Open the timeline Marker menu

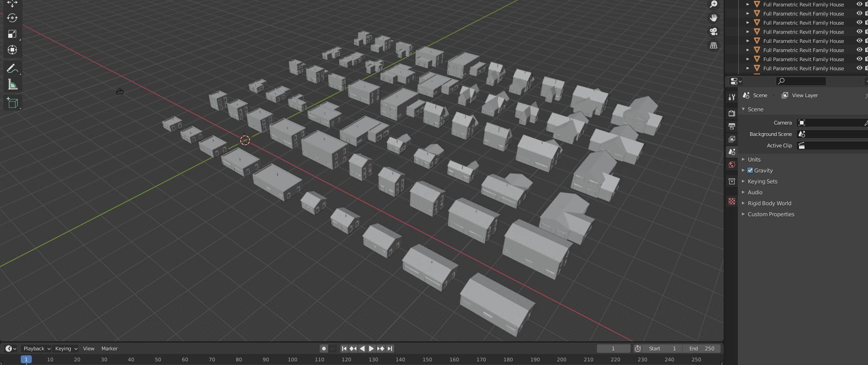(109, 349)
